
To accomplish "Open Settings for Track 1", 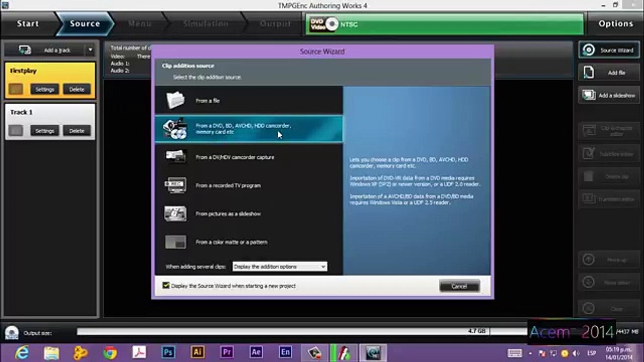I will point(45,131).
